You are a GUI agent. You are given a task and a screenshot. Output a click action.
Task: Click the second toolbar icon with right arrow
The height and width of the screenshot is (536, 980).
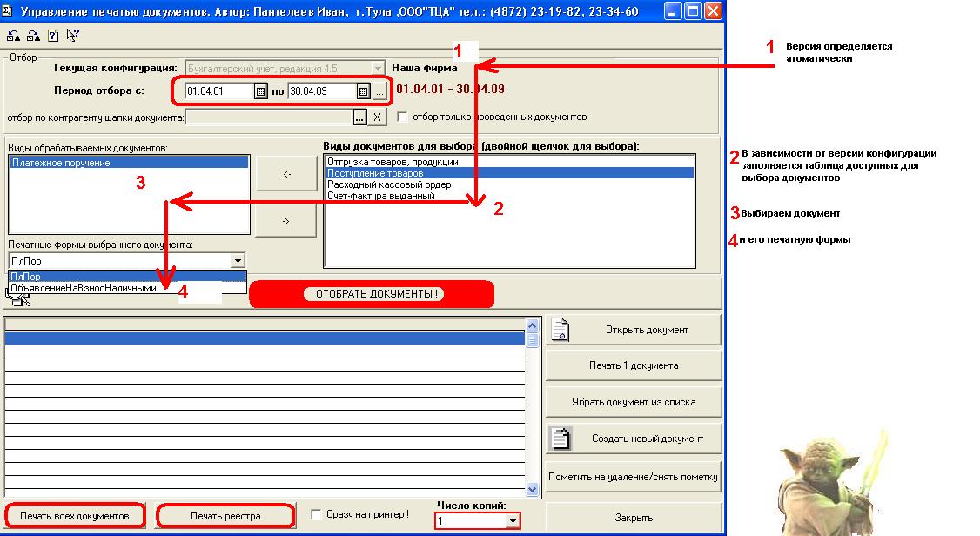pos(33,36)
